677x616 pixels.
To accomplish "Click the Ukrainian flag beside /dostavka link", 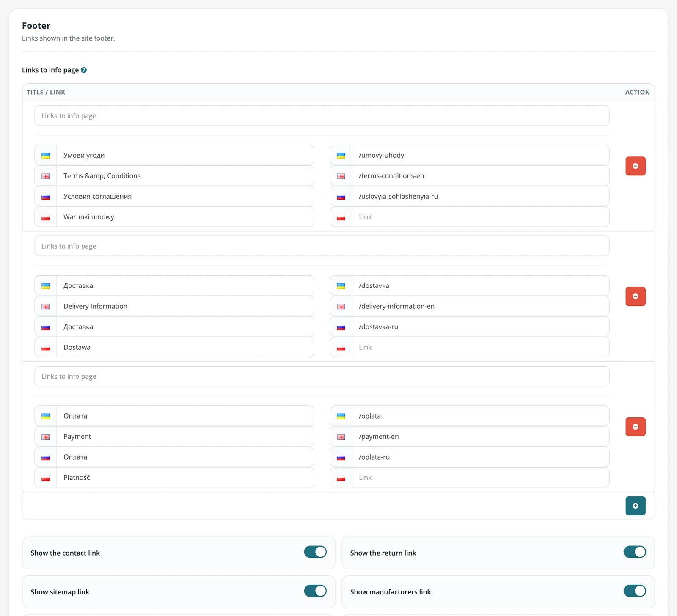I will (341, 286).
